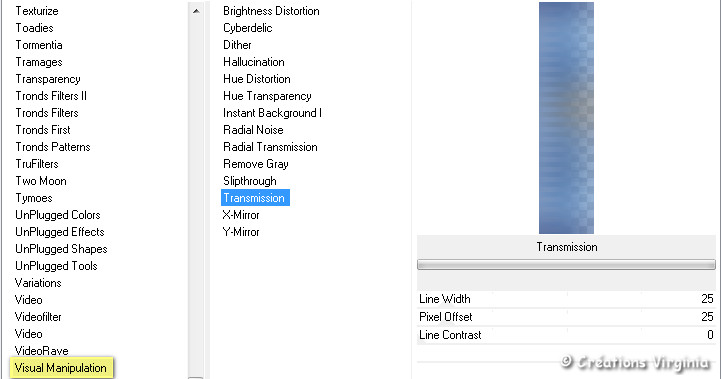Image resolution: width=722 pixels, height=379 pixels.
Task: Pick the Slipthrough filter
Action: 250,181
